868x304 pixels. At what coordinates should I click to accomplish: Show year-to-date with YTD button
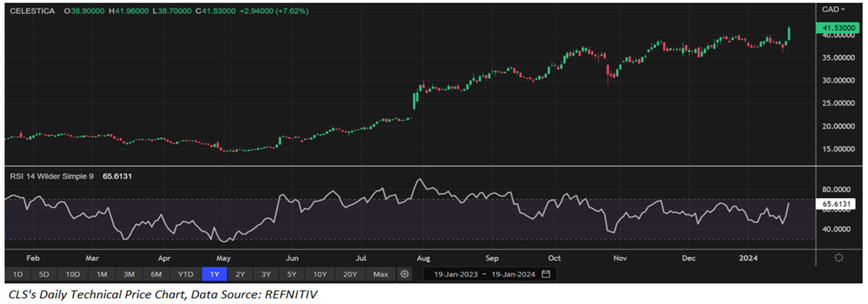[186, 274]
